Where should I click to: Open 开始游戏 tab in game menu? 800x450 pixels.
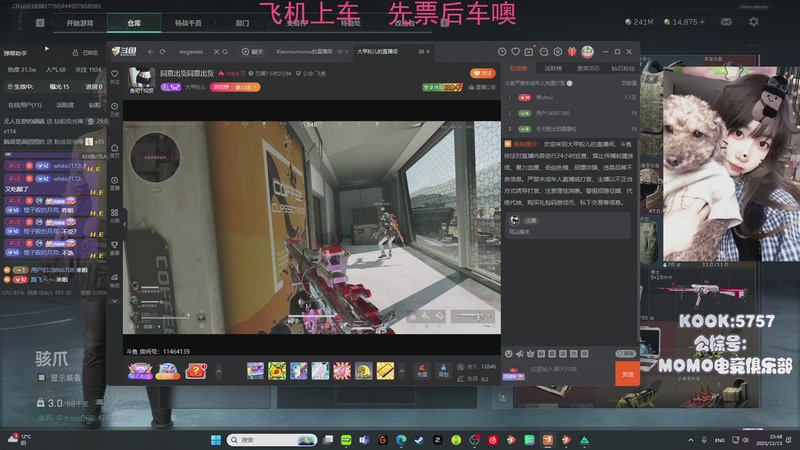pyautogui.click(x=80, y=23)
